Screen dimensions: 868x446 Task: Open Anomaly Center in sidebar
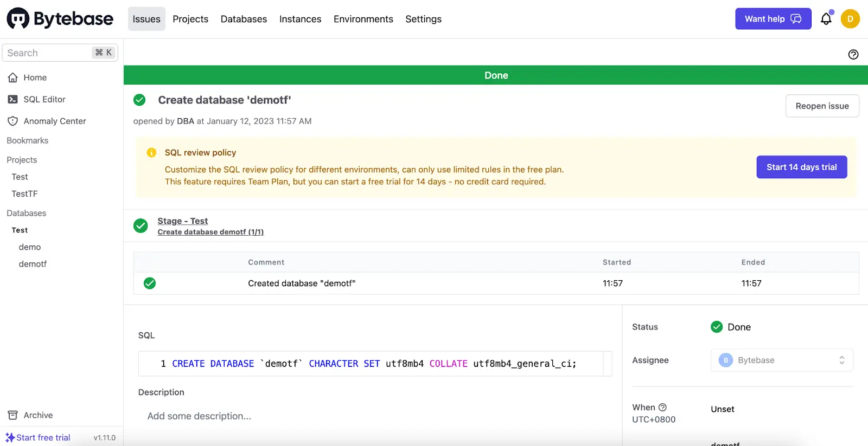[55, 121]
